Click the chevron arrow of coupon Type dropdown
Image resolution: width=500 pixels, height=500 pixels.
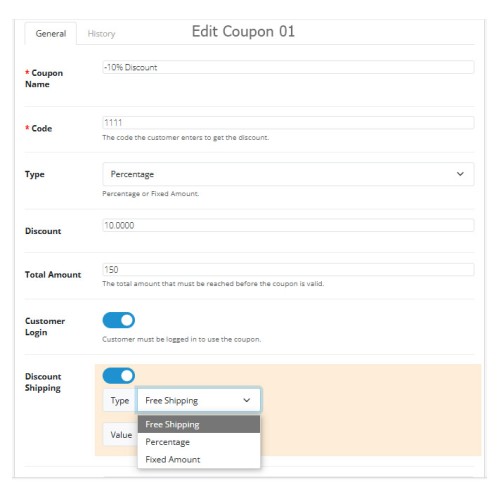(460, 174)
